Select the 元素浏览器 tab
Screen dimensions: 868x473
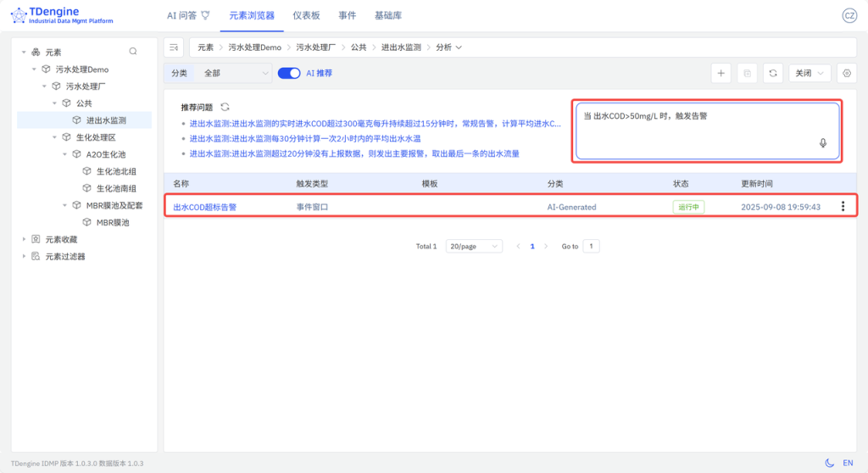tap(252, 15)
